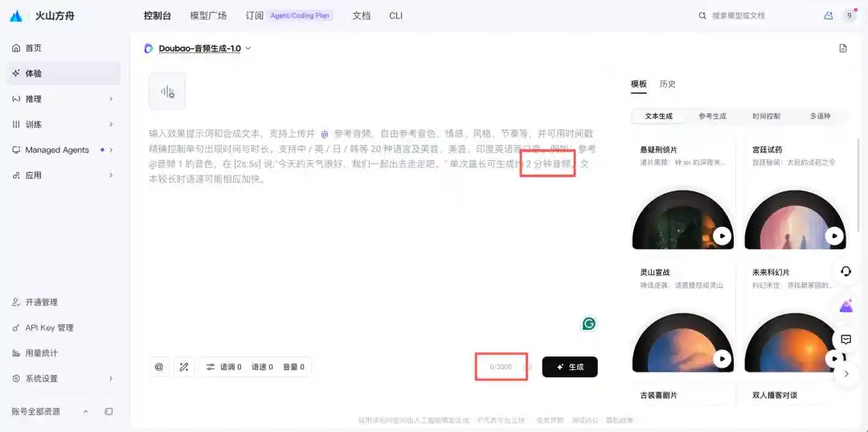Open the feedback message floating icon

tap(845, 339)
